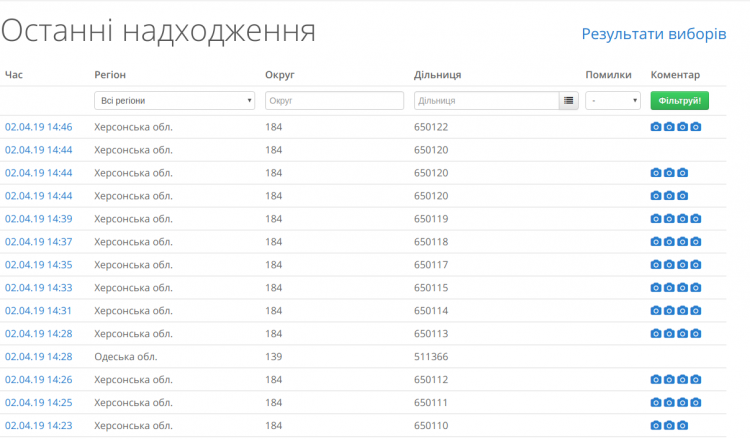Click list icon beside Дільниця field
This screenshot has width=750, height=439.
coord(569,100)
